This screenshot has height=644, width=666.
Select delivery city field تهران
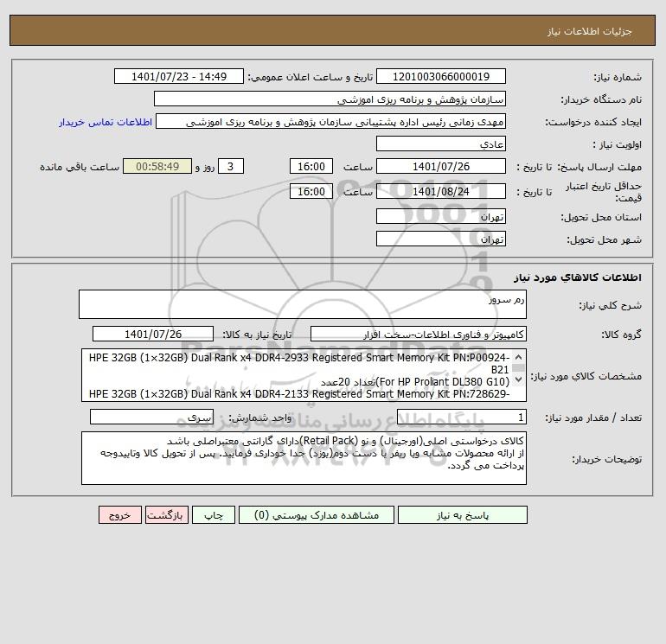pos(441,239)
